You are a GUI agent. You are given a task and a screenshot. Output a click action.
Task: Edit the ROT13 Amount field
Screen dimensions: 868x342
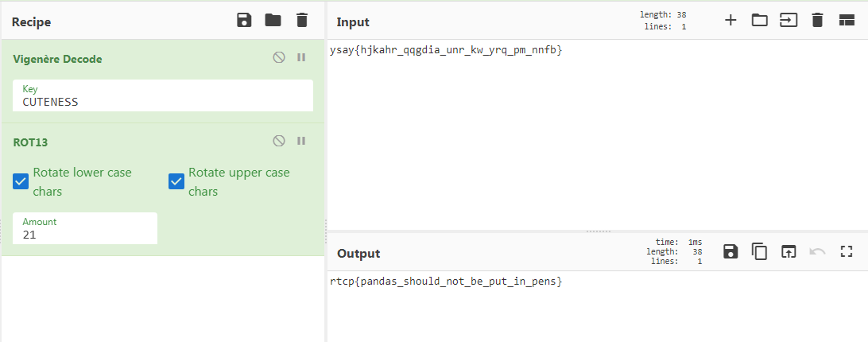coord(85,228)
